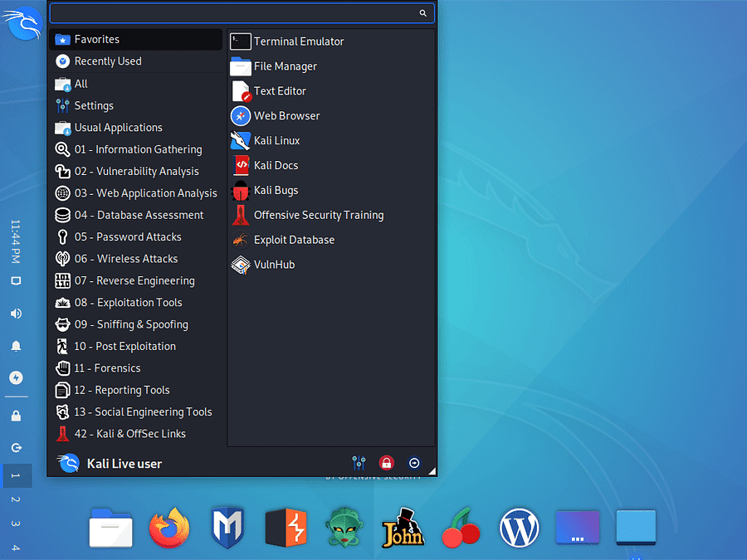Open the settings sliders icon near Kali Live user
Image resolution: width=747 pixels, height=560 pixels.
click(359, 463)
